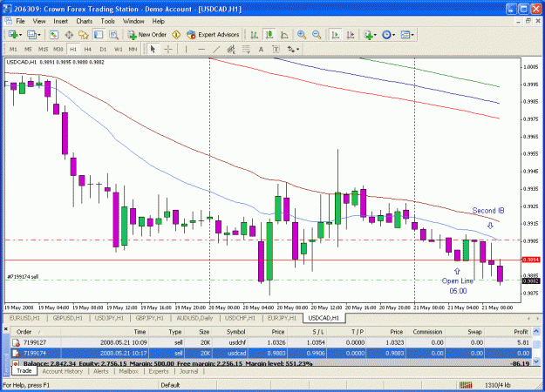545x392 pixels.
Task: Switch to the AUDUSD,Daily chart tab
Action: click(194, 318)
